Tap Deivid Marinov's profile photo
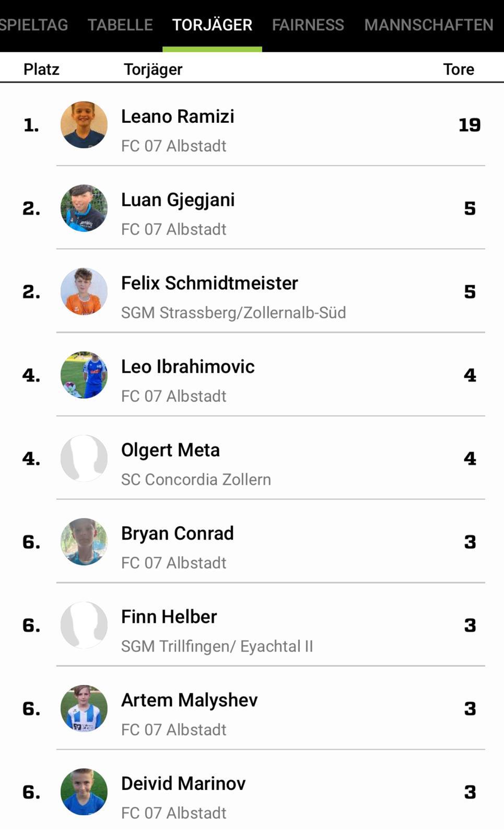504x836 pixels. click(84, 792)
